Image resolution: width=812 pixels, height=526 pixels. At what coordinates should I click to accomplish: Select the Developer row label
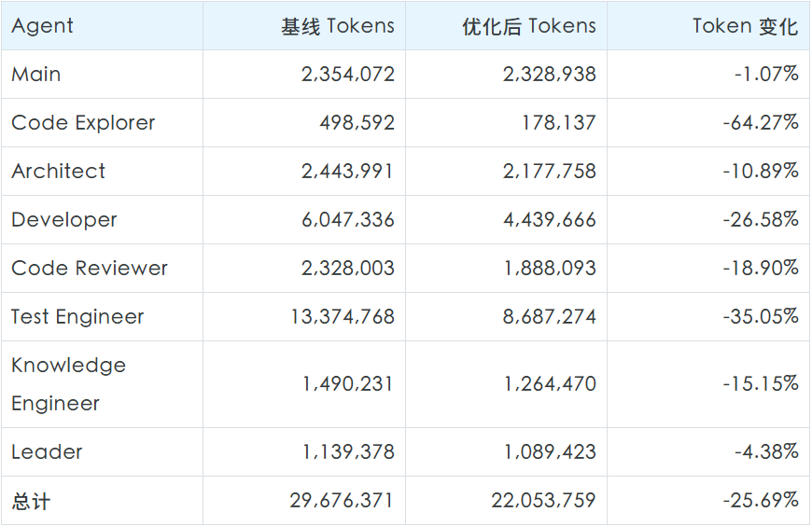[64, 219]
